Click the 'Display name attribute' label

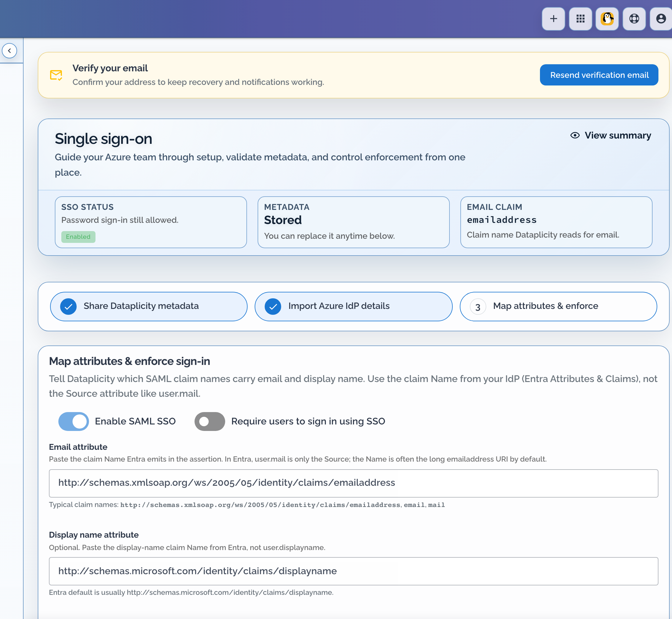click(94, 535)
